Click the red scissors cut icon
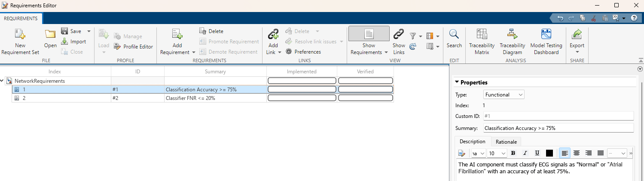The image size is (644, 181). (x=594, y=18)
